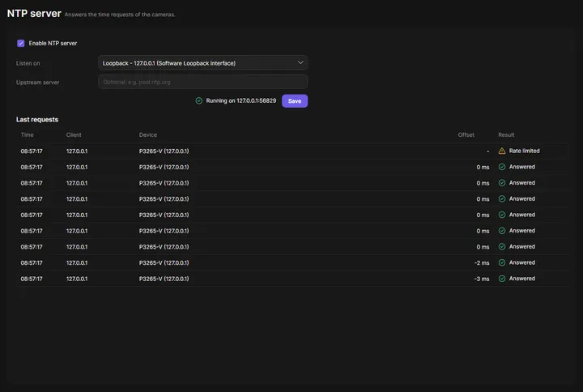Focus the Upstream server input field
The image size is (583, 392).
(x=202, y=82)
